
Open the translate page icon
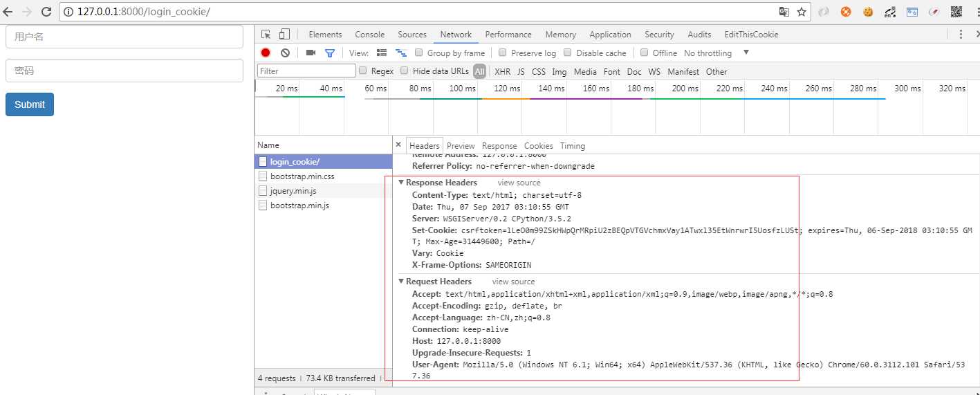click(x=784, y=12)
